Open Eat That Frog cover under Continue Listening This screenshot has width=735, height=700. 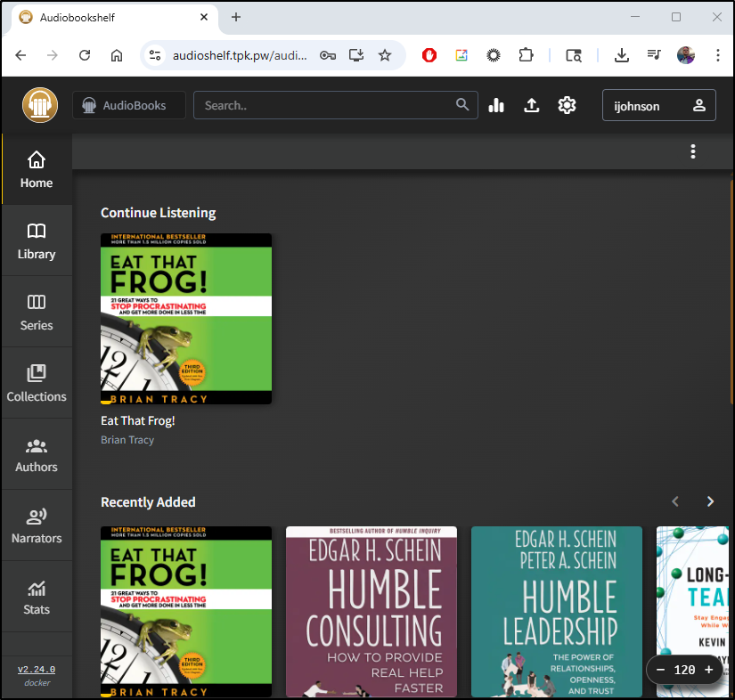[186, 319]
